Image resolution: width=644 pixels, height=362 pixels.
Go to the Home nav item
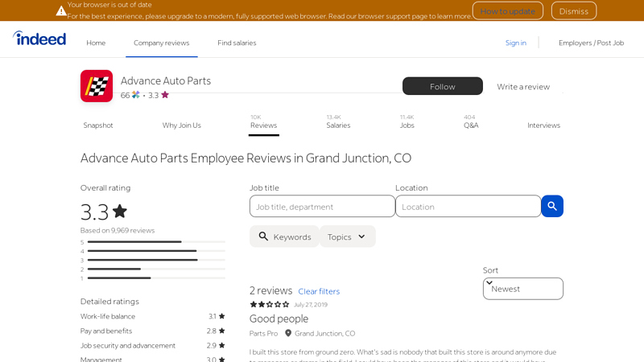(96, 43)
